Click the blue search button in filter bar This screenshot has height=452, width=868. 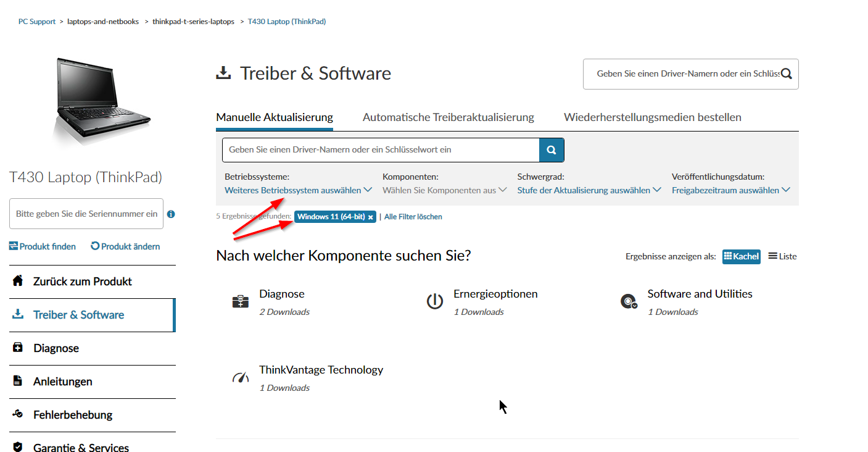[552, 150]
